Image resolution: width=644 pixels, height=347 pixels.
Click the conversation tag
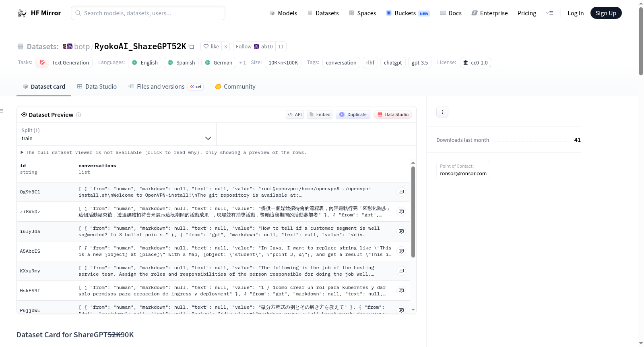341,63
